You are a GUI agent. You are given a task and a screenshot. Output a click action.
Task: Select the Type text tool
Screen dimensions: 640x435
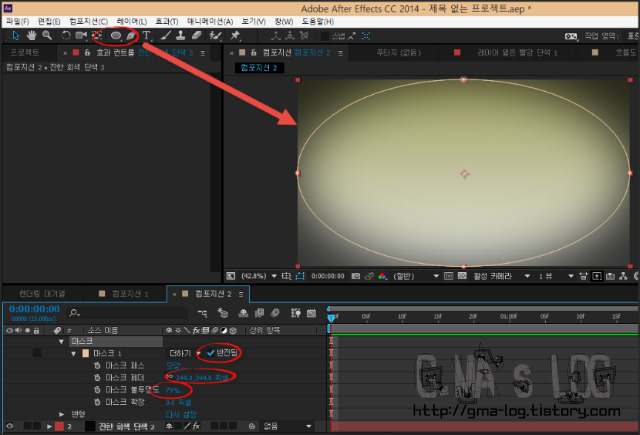tap(146, 36)
